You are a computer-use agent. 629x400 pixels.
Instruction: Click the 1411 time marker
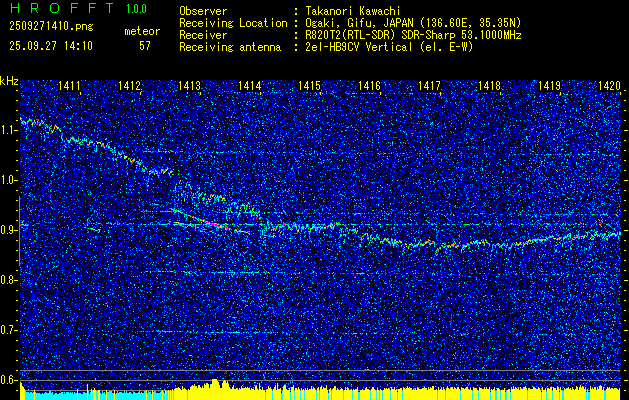pos(70,87)
